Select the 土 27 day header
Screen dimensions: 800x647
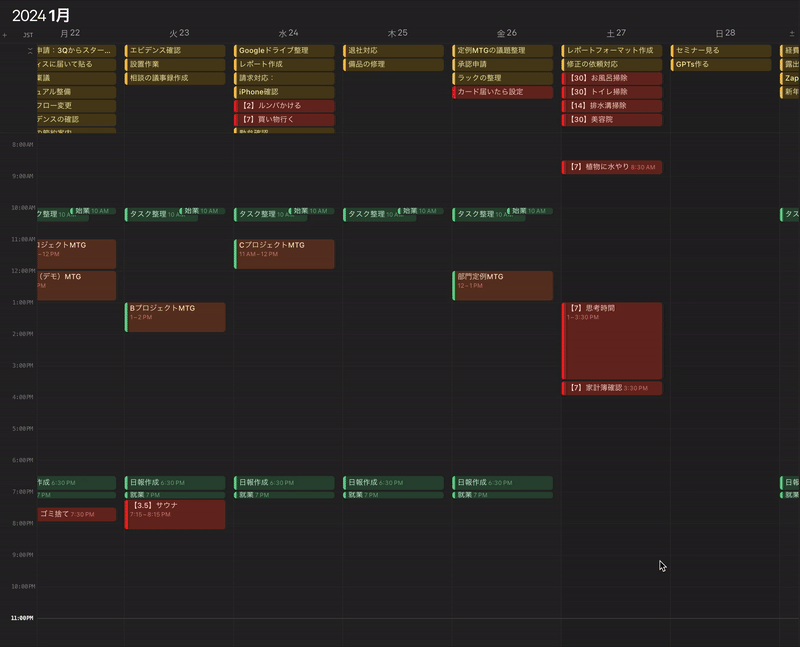616,33
